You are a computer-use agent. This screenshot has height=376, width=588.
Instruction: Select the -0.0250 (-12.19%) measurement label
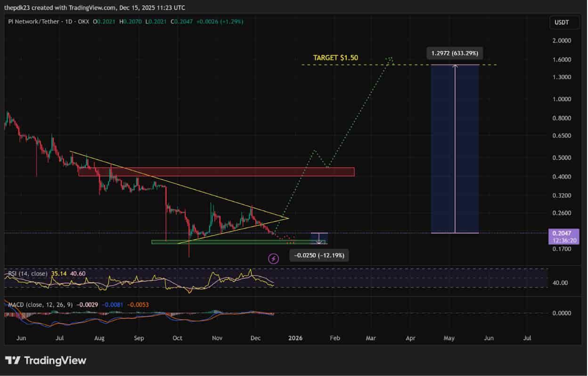pyautogui.click(x=319, y=255)
